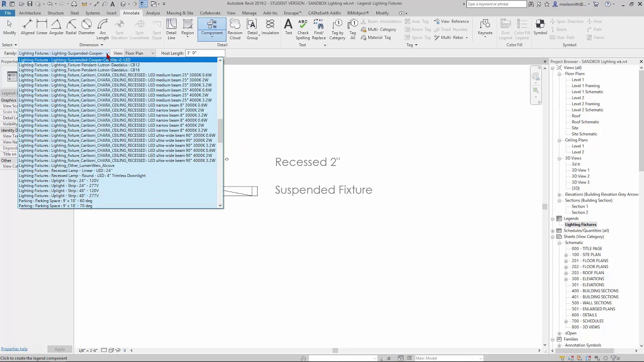Open Level 1 Framing floor plan
The image size is (644, 362).
click(x=586, y=86)
